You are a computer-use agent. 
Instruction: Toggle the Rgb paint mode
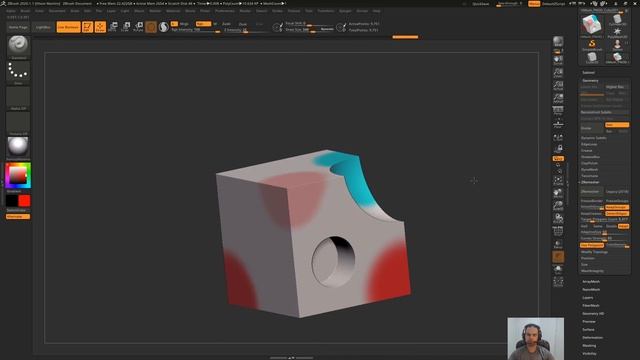203,24
